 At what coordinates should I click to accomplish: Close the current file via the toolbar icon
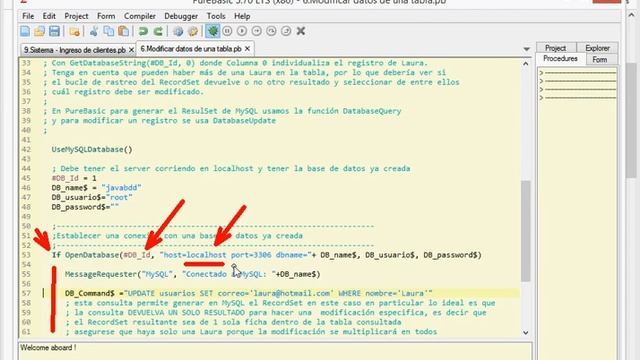click(74, 31)
